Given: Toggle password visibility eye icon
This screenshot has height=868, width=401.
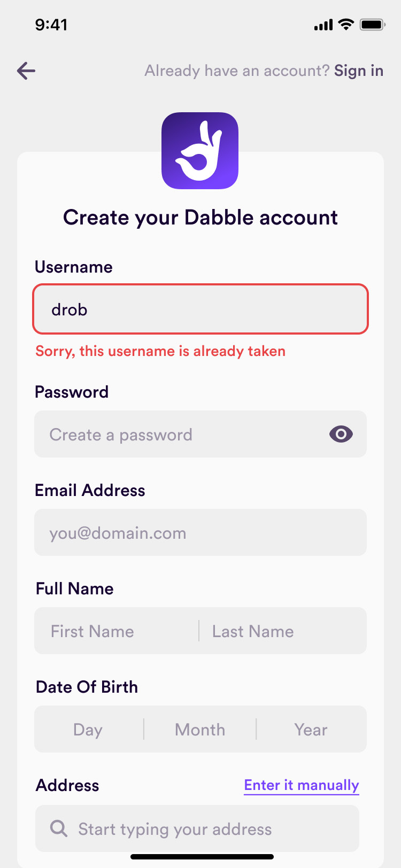Looking at the screenshot, I should coord(341,434).
